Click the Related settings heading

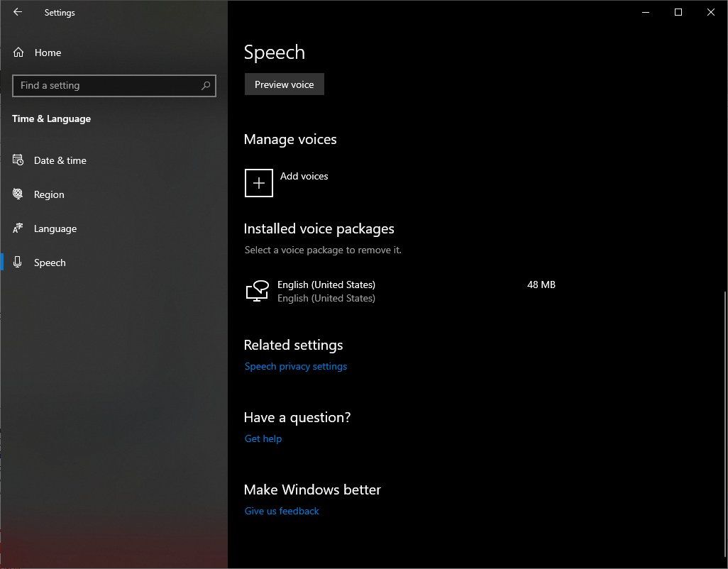click(x=294, y=345)
